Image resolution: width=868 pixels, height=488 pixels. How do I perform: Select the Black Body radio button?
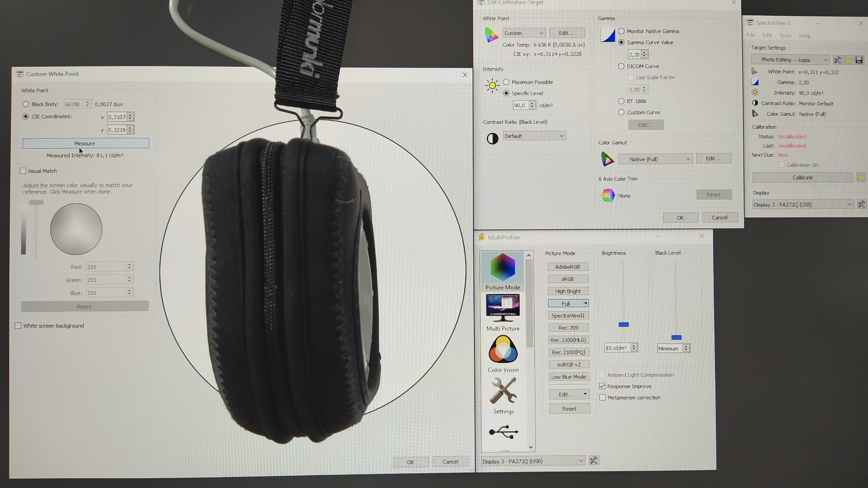click(26, 104)
